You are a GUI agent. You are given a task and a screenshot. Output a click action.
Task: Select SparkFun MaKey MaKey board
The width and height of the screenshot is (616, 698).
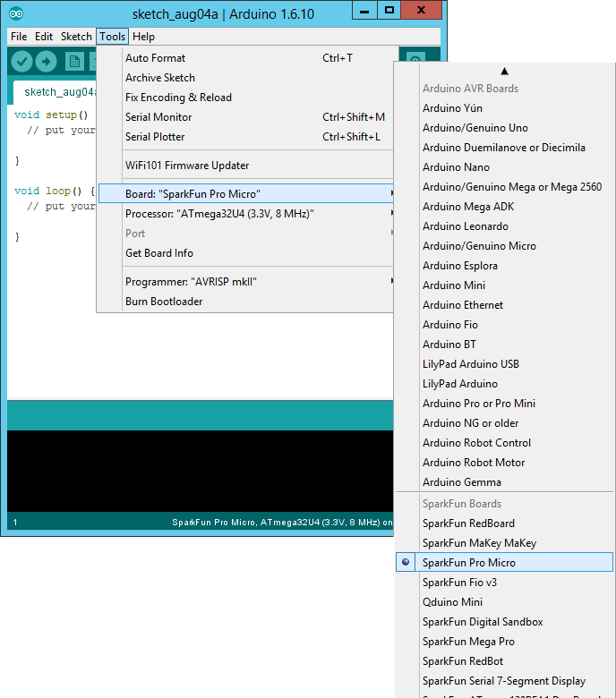[x=504, y=542]
